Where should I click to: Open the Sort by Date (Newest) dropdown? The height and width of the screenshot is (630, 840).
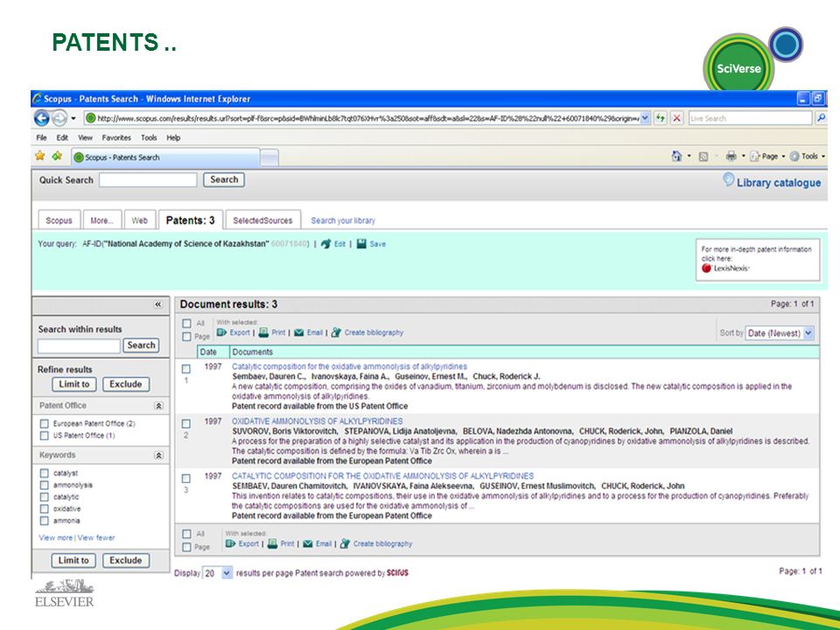(x=808, y=332)
